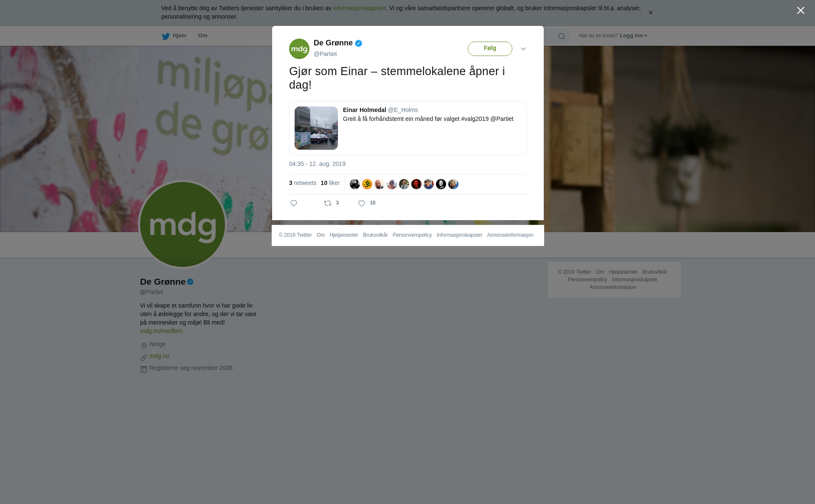Open the Logg inn dropdown
The height and width of the screenshot is (504, 815).
point(633,36)
